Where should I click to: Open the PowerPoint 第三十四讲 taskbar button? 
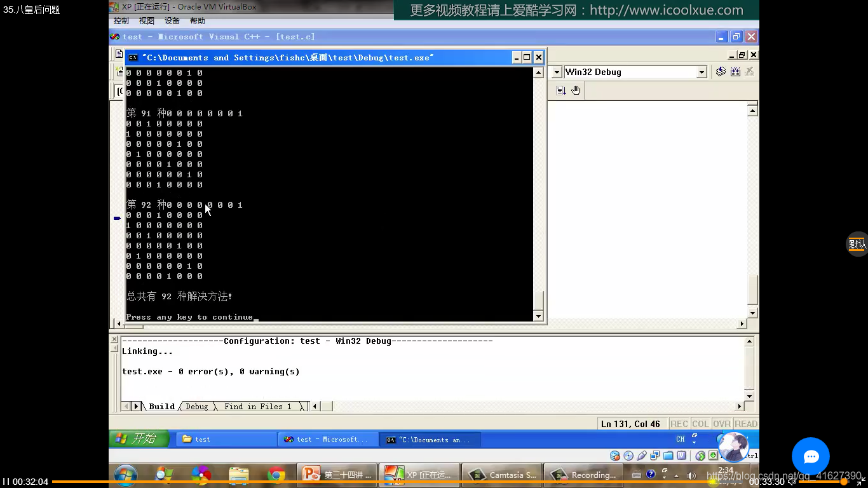pos(336,475)
